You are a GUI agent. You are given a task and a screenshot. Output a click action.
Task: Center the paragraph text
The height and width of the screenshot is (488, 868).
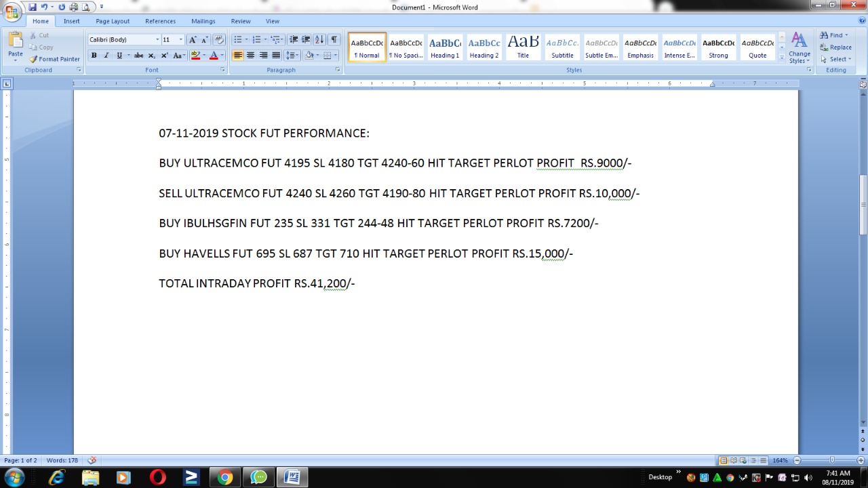[250, 56]
